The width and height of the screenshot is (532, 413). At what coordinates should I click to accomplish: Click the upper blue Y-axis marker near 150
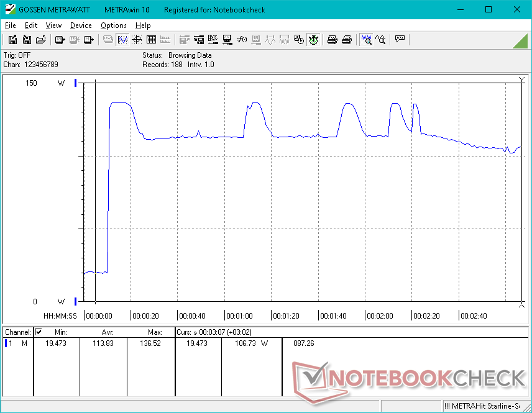75,83
